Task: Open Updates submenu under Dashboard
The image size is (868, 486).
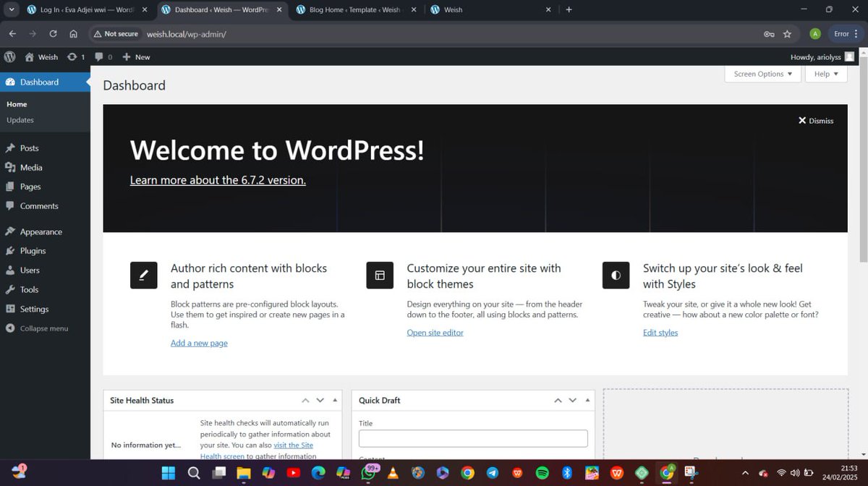Action: pos(20,120)
